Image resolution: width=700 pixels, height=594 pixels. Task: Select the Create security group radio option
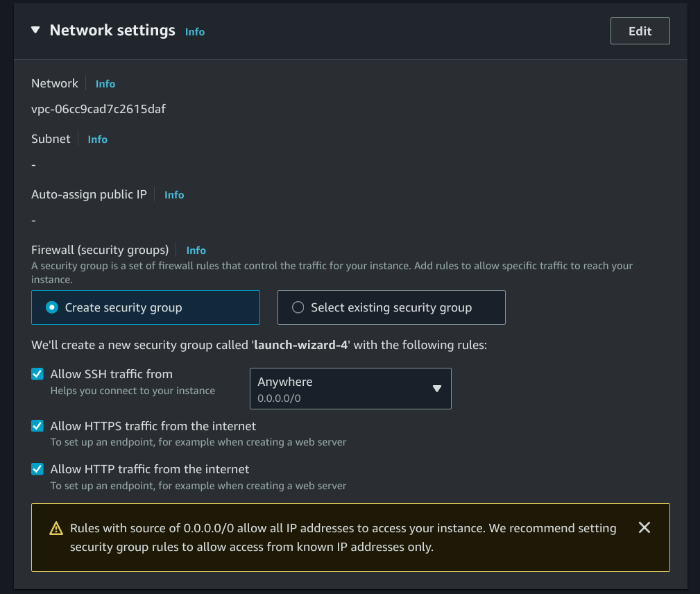pos(52,307)
